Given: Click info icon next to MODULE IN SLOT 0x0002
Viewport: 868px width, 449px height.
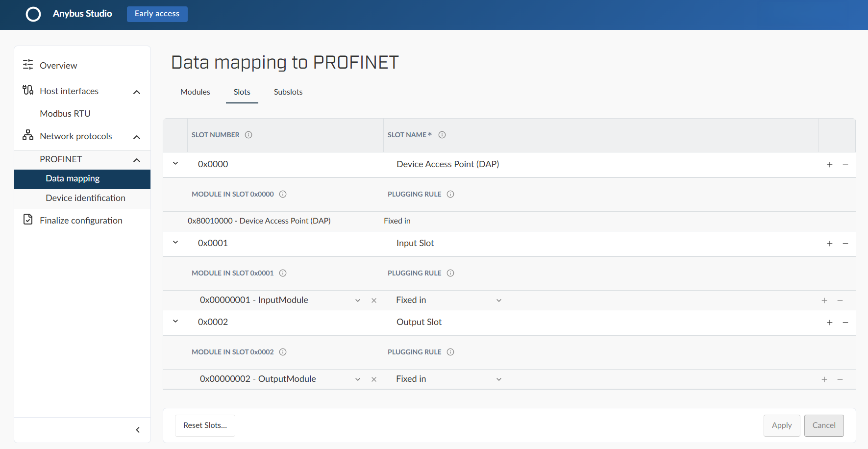Looking at the screenshot, I should [x=283, y=352].
